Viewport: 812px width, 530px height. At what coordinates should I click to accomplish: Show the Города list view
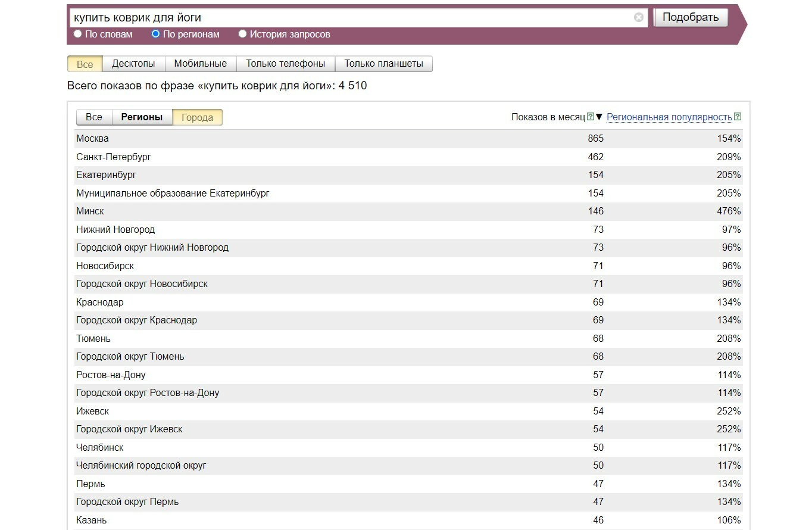tap(198, 117)
